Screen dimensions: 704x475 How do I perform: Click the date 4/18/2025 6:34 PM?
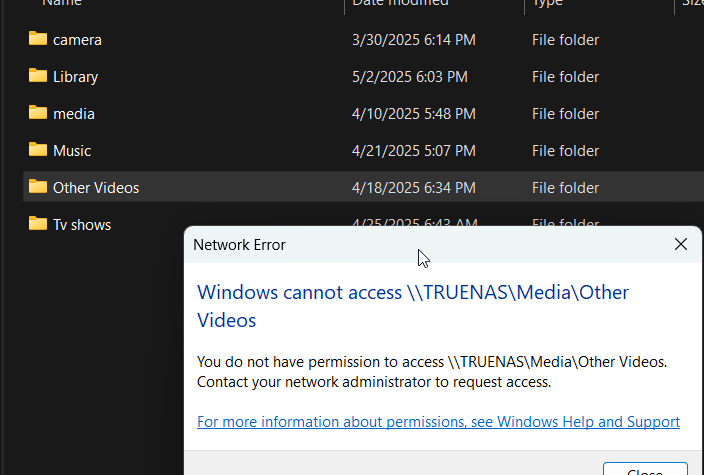tap(414, 188)
